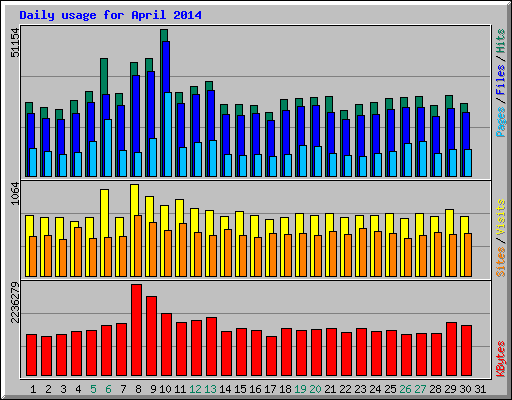The width and height of the screenshot is (512, 400).
Task: Click day label 25 on the axis
Action: coord(390,389)
